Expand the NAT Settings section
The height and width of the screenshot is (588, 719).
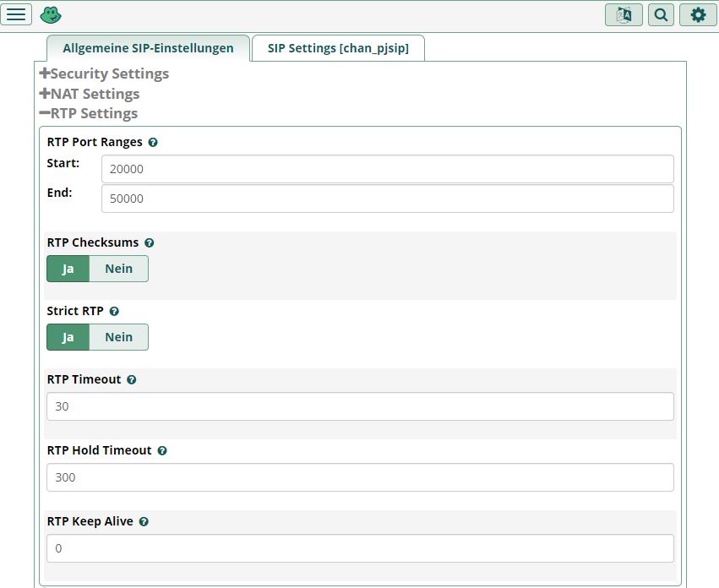90,94
